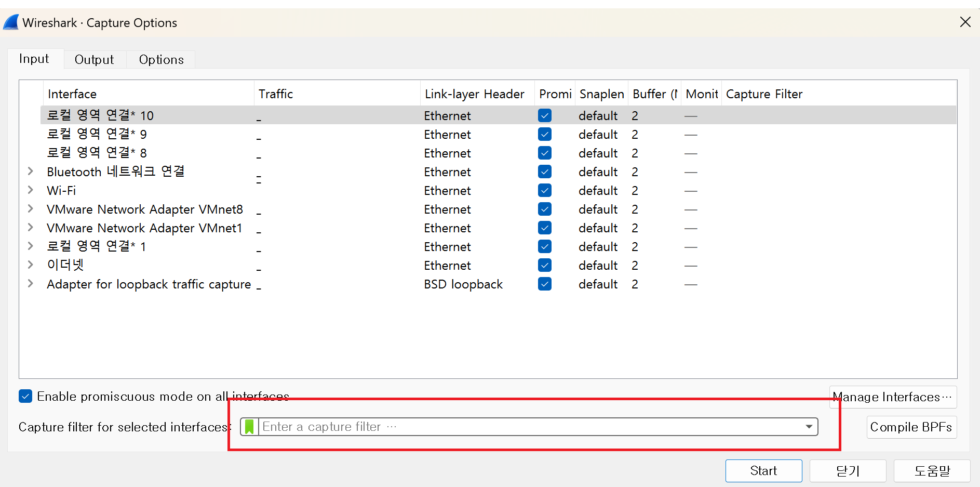The image size is (980, 487).
Task: Click the Compile BPFs button
Action: coord(911,427)
